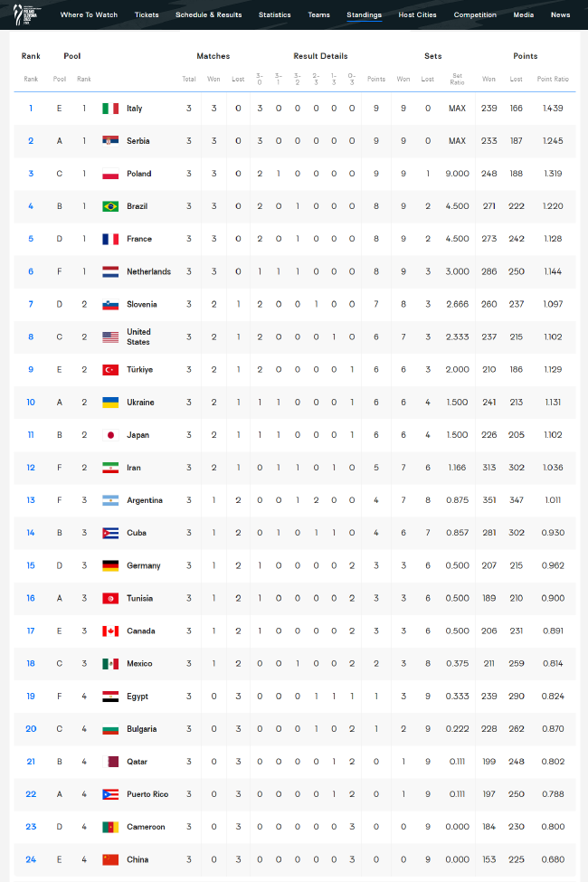
Task: Click the Cuba flag icon
Action: 110,533
